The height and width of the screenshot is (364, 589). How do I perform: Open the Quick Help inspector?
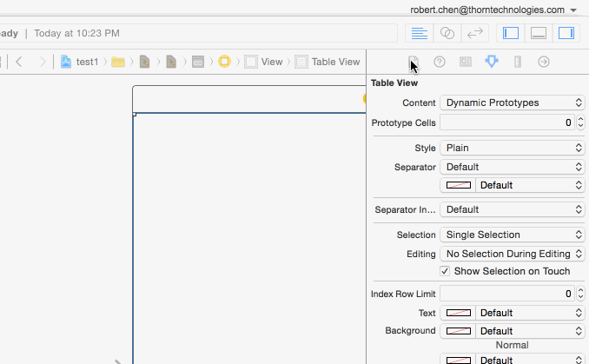tap(440, 62)
